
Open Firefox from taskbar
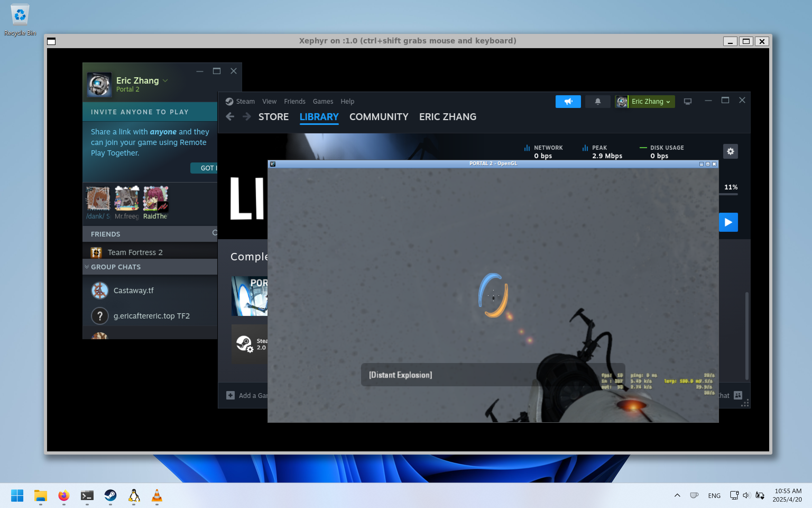point(64,496)
